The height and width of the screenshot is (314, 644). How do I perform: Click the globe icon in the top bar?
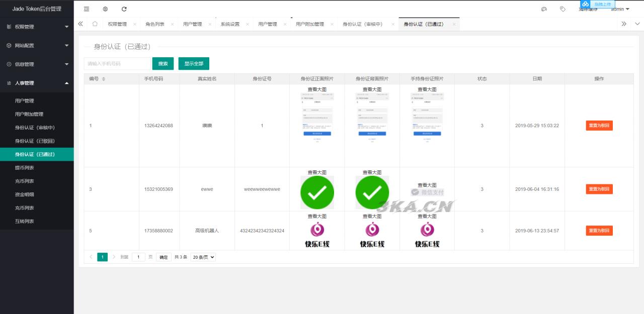pyautogui.click(x=105, y=9)
